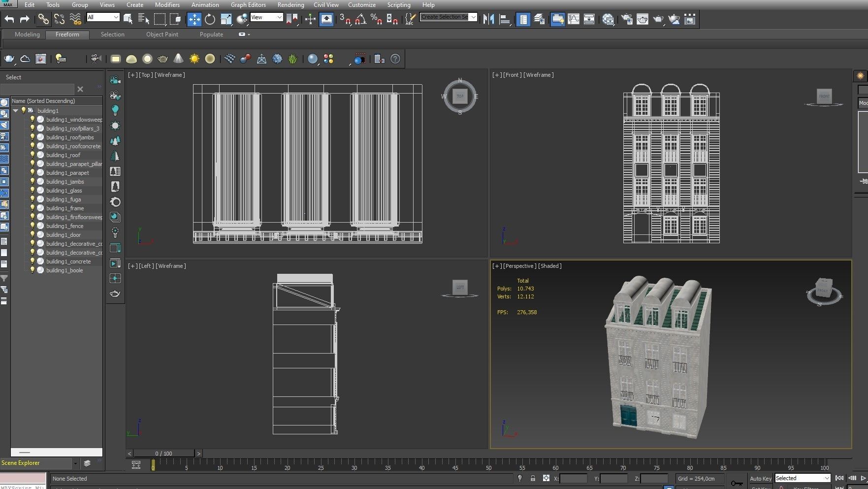
Task: Open the View reference coordinate dropdown
Action: tap(266, 17)
